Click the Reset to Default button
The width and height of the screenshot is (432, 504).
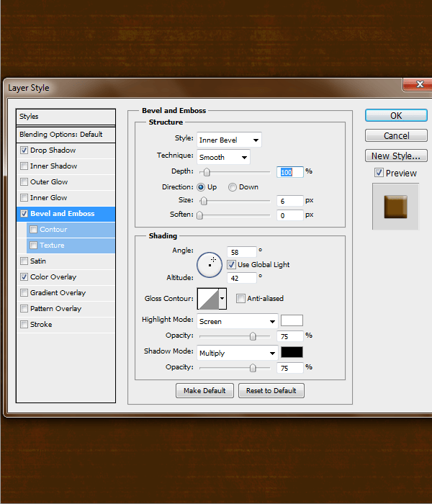click(271, 390)
